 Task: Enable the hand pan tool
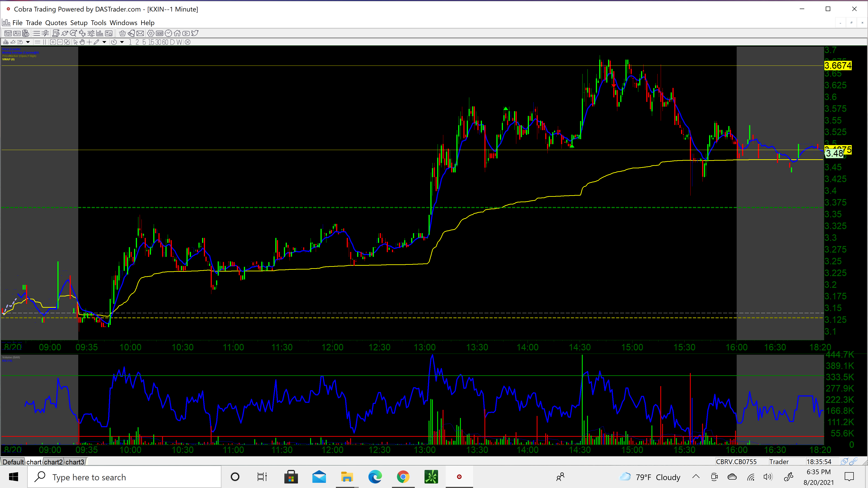(x=82, y=42)
